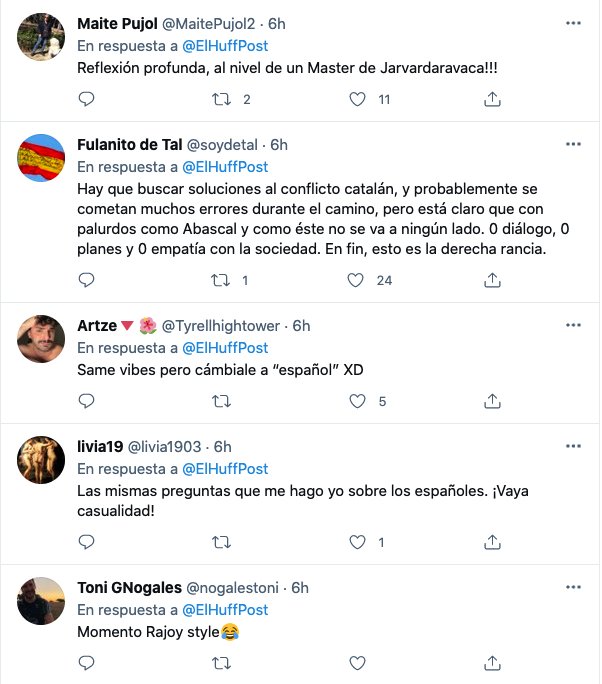Reply to Fulanito de Tal's tweet

point(87,280)
